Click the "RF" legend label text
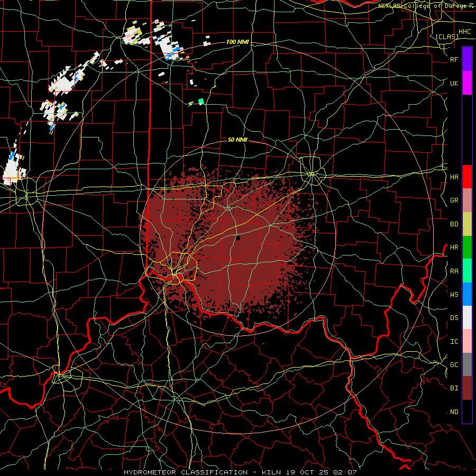 tap(454, 59)
